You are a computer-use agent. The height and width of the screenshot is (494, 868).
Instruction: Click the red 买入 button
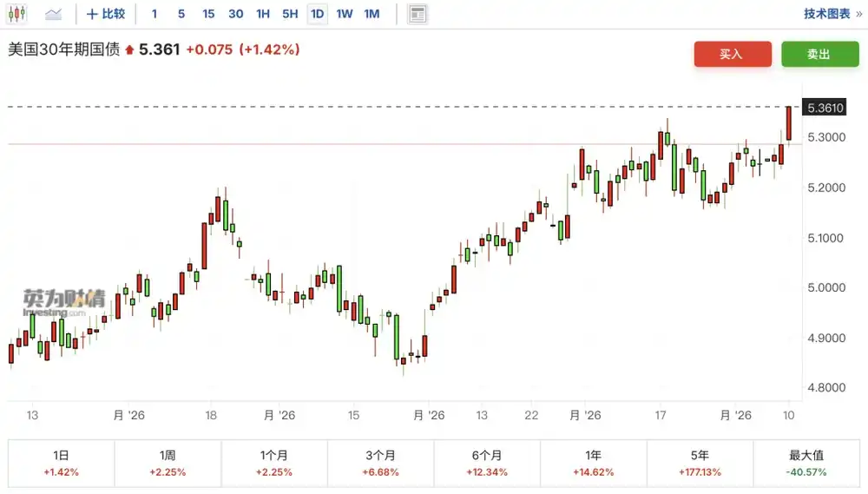tap(733, 54)
